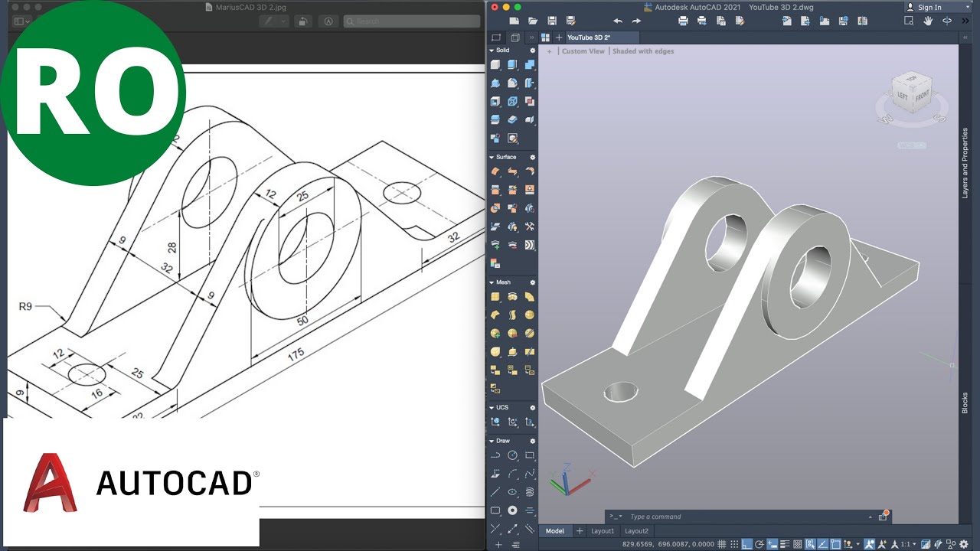
Task: Undo the last action with the left arrow
Action: tap(618, 21)
